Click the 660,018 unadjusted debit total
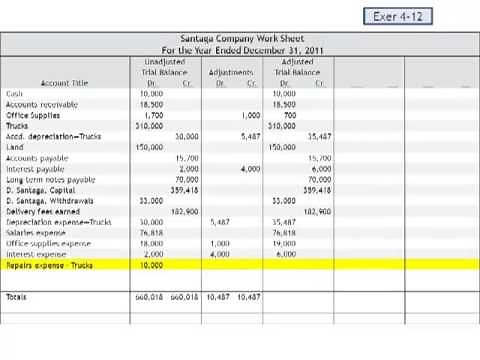The width and height of the screenshot is (480, 360). [149, 297]
